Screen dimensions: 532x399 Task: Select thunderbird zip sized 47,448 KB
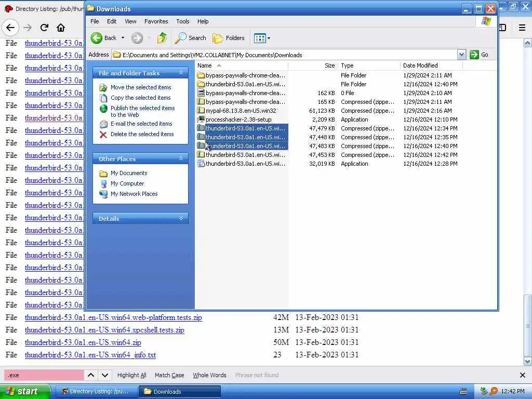242,137
